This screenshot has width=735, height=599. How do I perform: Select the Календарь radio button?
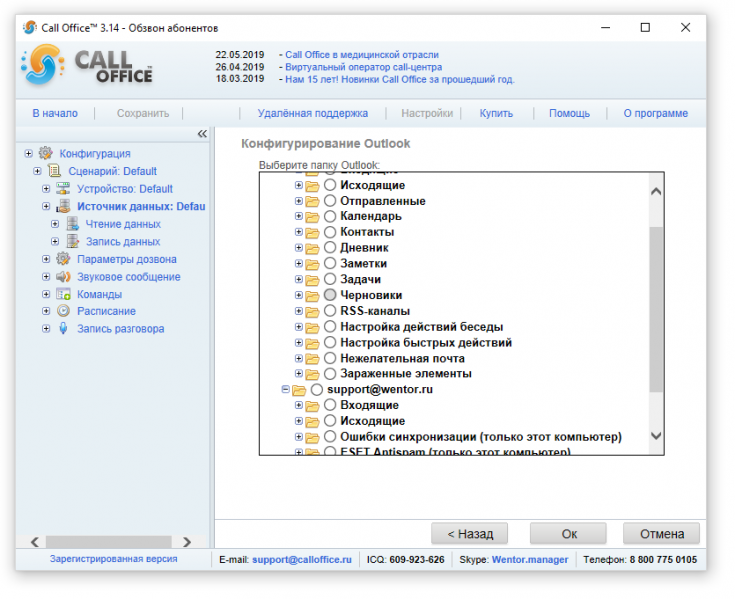330,216
